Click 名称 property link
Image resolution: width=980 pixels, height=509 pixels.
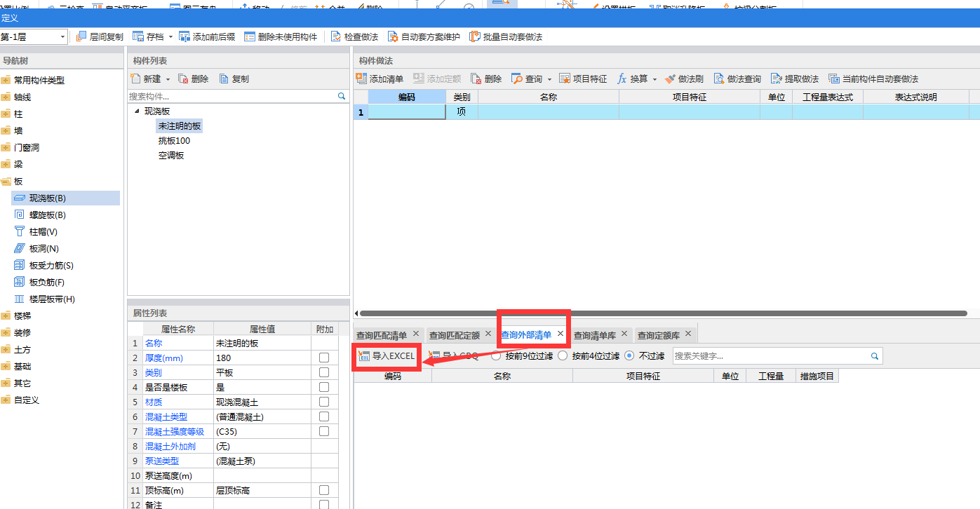(153, 343)
